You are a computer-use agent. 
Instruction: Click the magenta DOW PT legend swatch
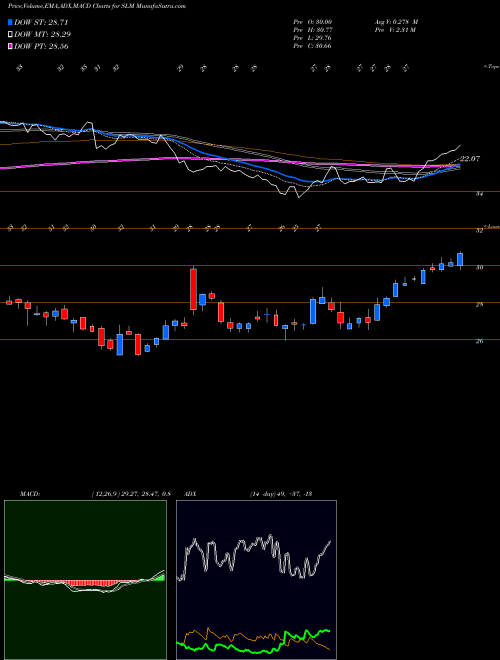[11, 46]
